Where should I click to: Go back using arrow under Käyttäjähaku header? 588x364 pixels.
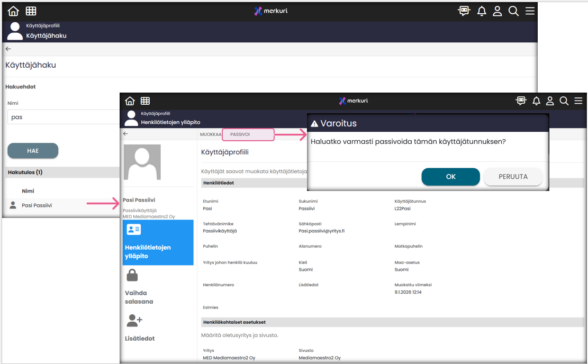(8, 49)
